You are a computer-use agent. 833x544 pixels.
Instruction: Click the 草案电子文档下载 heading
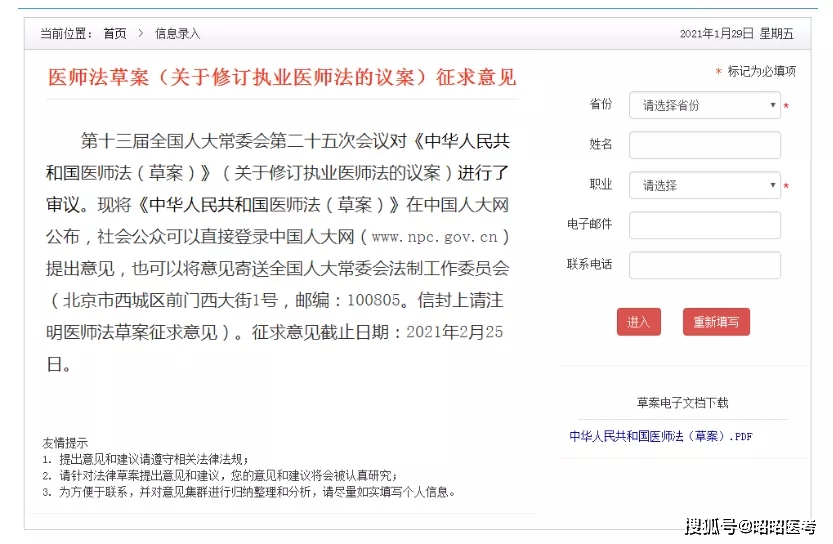point(683,403)
